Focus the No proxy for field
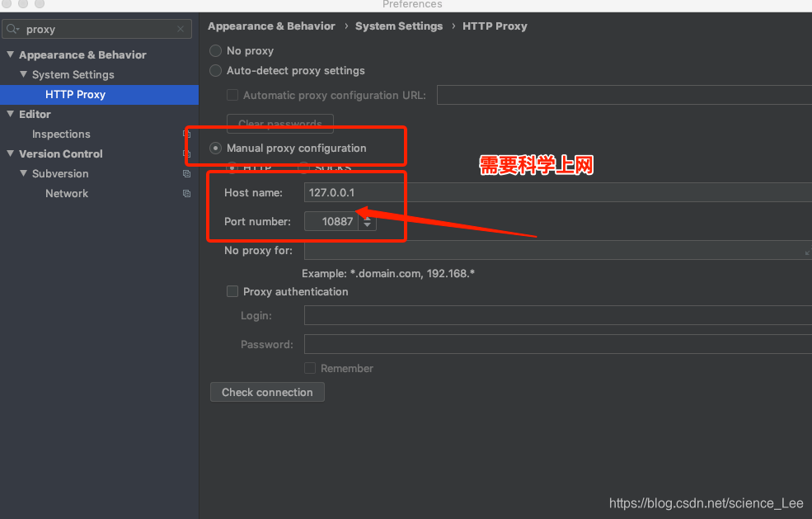Viewport: 812px width, 519px height. click(x=558, y=251)
